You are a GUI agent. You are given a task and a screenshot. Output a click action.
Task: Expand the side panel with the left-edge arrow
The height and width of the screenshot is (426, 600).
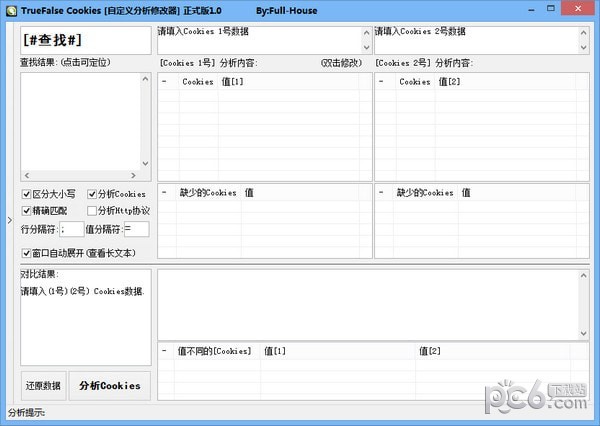click(9, 219)
